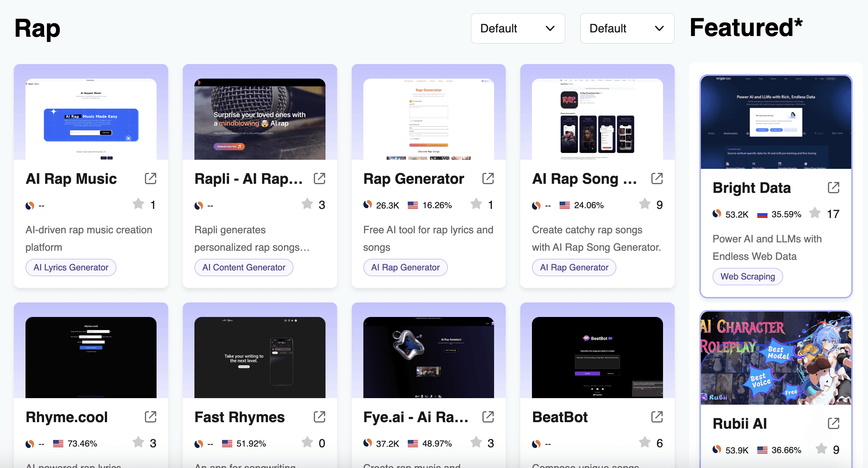The width and height of the screenshot is (868, 468).
Task: Click star icon on BeatBot card
Action: (x=645, y=442)
